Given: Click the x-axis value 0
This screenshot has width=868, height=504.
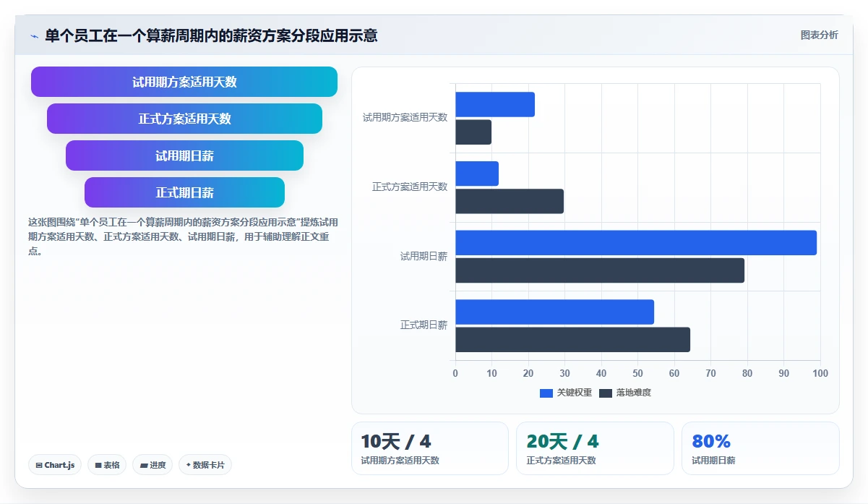Looking at the screenshot, I should point(455,373).
